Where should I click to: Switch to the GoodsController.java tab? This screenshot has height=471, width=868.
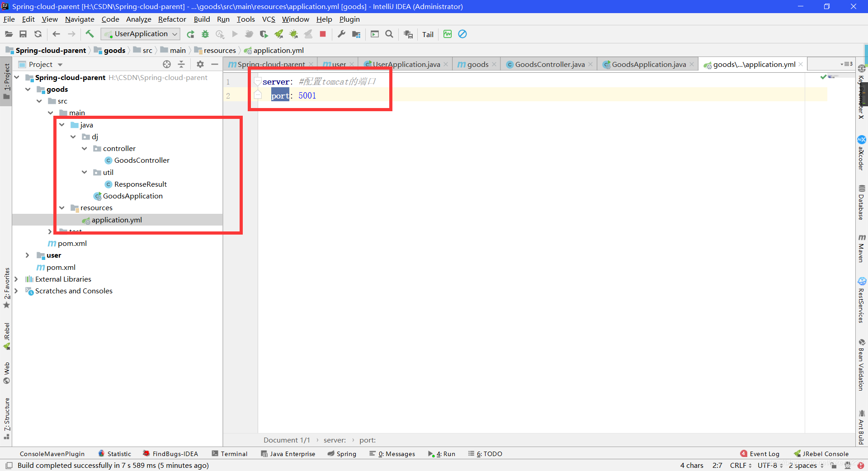[550, 64]
